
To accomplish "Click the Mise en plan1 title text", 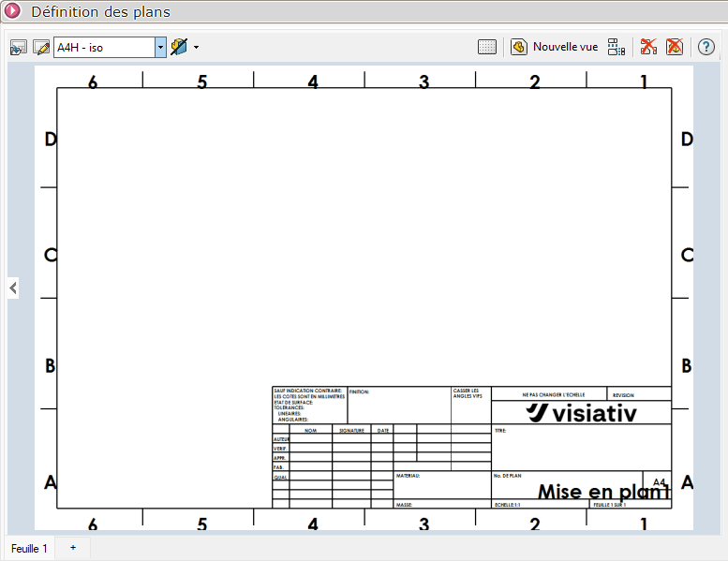I will pyautogui.click(x=604, y=492).
